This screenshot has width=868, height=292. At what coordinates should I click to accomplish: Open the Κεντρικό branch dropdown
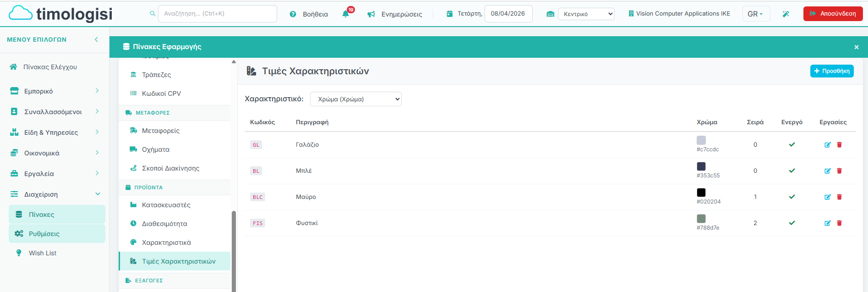(586, 14)
